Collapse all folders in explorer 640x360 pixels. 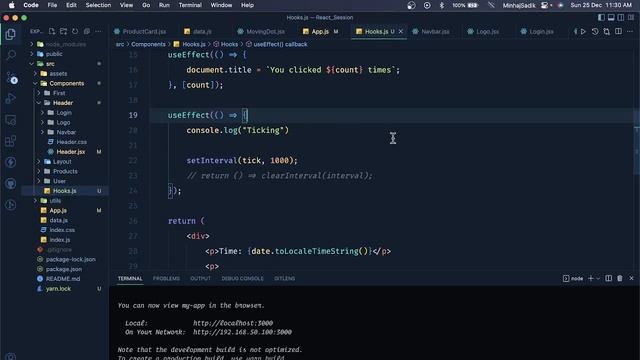[x=87, y=31]
